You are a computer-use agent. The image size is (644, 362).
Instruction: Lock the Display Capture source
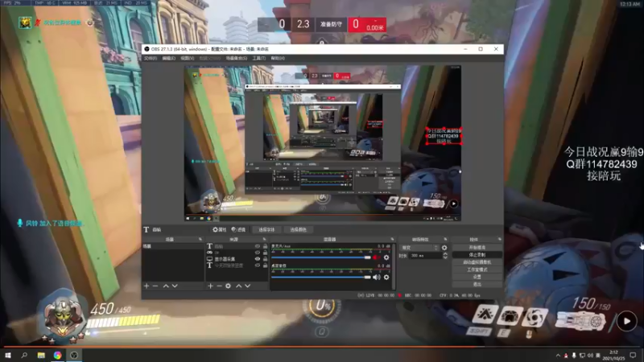click(x=265, y=259)
